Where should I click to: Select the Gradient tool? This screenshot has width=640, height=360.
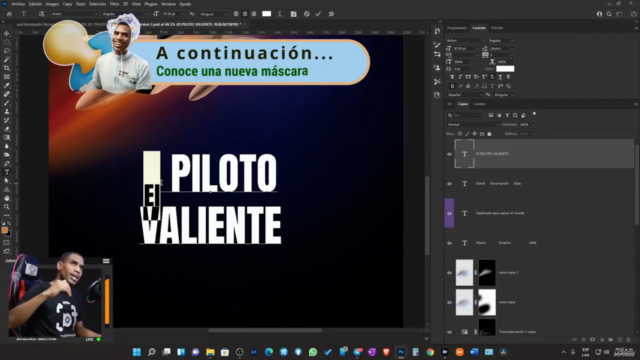point(7,138)
